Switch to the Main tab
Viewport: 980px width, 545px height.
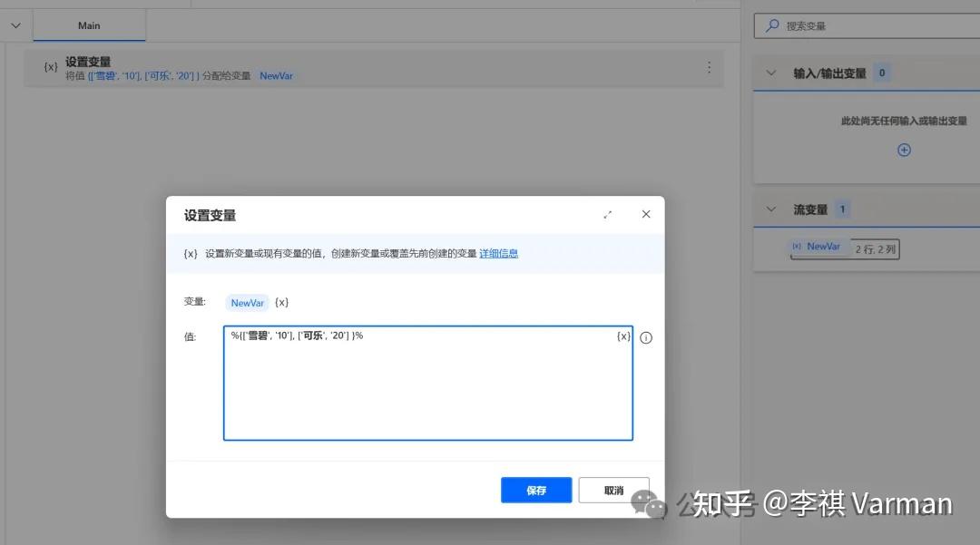[x=89, y=24]
